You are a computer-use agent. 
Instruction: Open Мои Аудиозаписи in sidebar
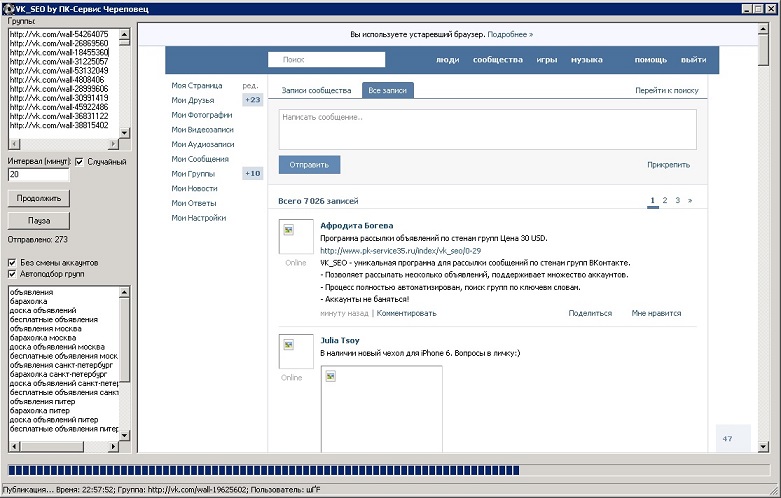pos(203,144)
